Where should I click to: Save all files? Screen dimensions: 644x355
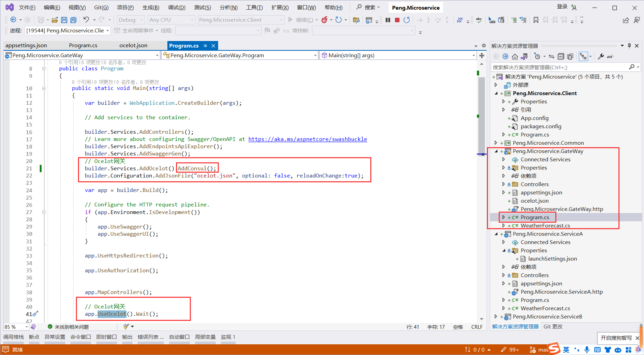pyautogui.click(x=73, y=20)
